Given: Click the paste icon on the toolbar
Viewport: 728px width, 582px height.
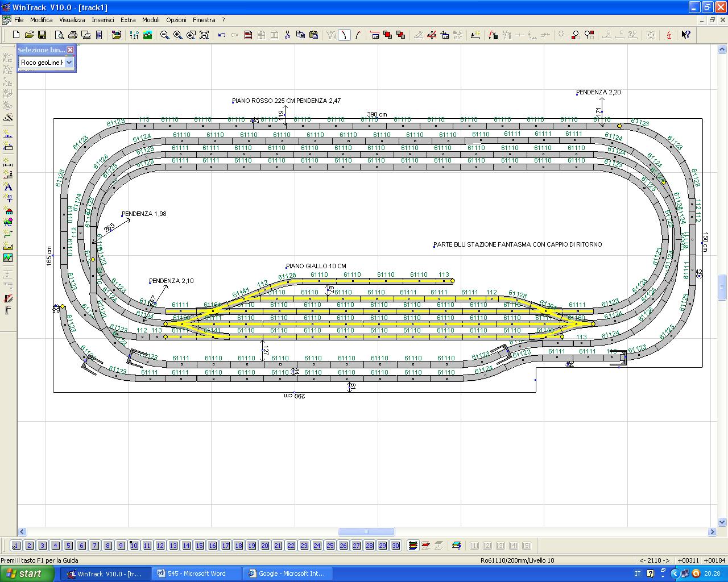Looking at the screenshot, I should coord(313,35).
